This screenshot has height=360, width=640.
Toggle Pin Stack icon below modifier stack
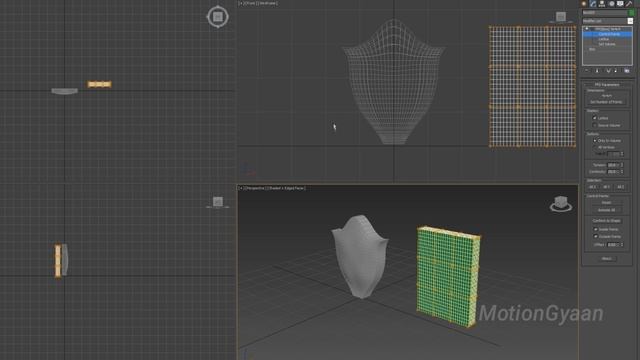(587, 71)
